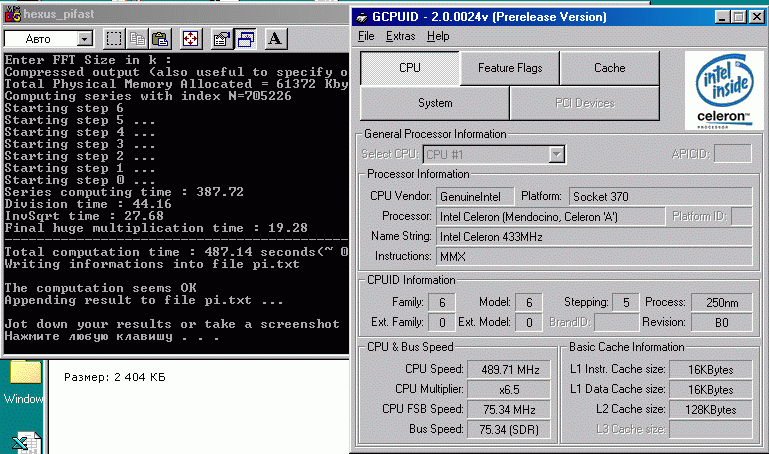769x454 pixels.
Task: Click the L1 Data Cache size 16KBytes value
Action: [x=711, y=390]
